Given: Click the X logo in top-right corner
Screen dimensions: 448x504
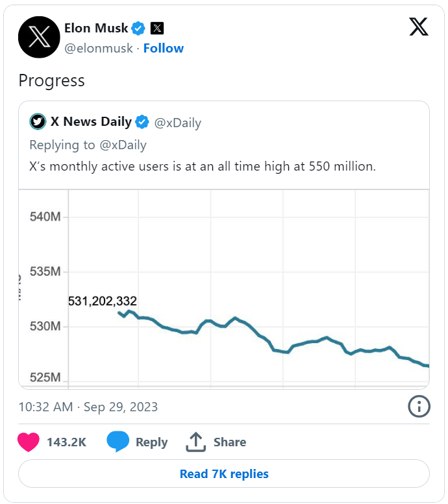Looking at the screenshot, I should pyautogui.click(x=419, y=27).
